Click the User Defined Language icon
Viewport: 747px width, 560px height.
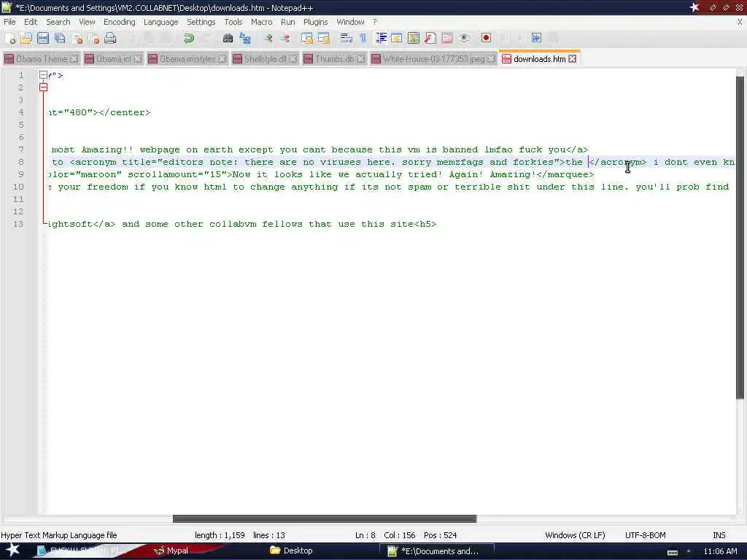(x=396, y=38)
